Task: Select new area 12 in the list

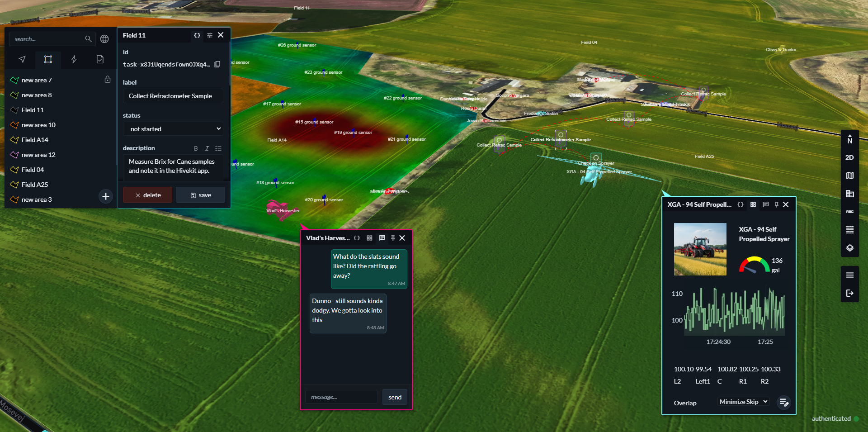Action: (x=38, y=155)
